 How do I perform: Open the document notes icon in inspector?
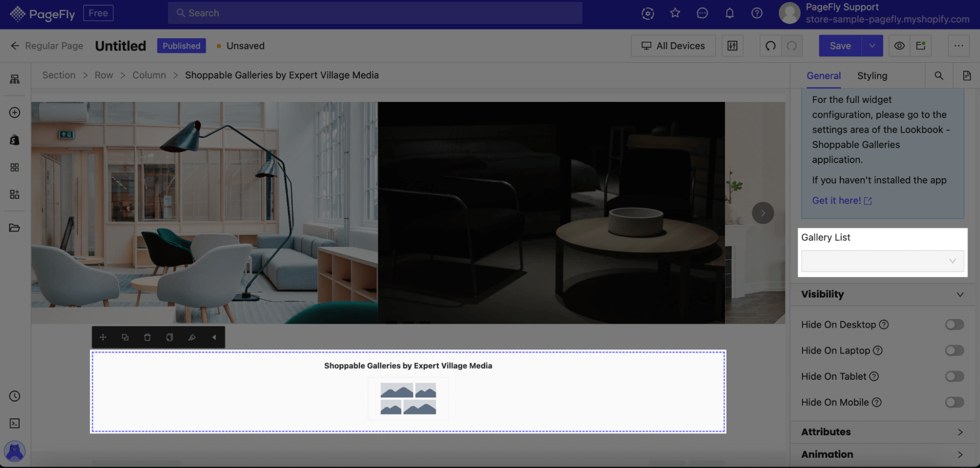point(967,75)
